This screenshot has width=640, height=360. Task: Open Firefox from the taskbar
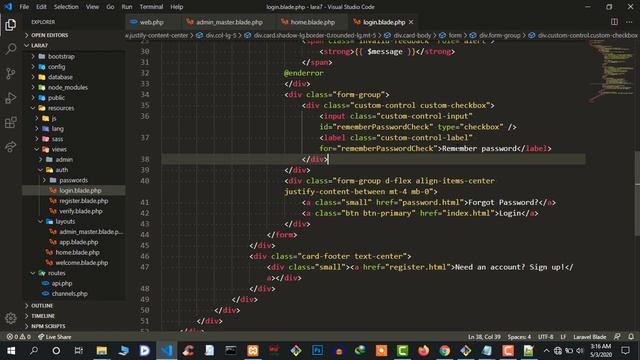424,351
